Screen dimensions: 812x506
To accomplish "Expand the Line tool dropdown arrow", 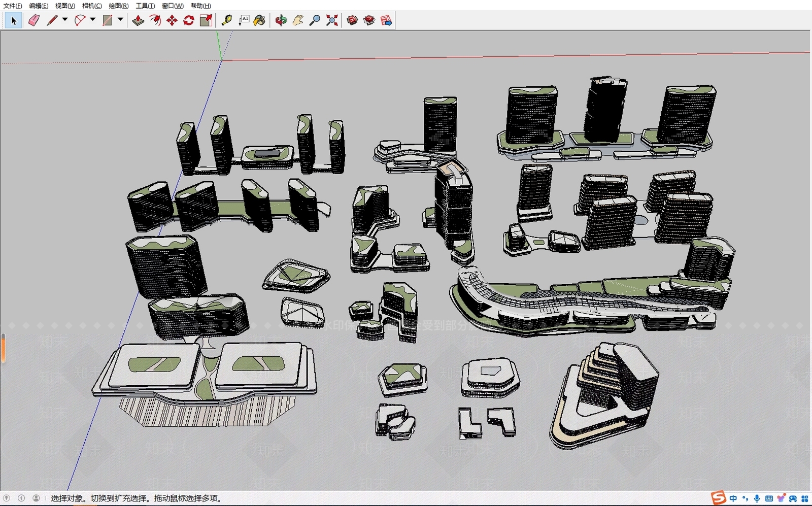I will coord(65,20).
